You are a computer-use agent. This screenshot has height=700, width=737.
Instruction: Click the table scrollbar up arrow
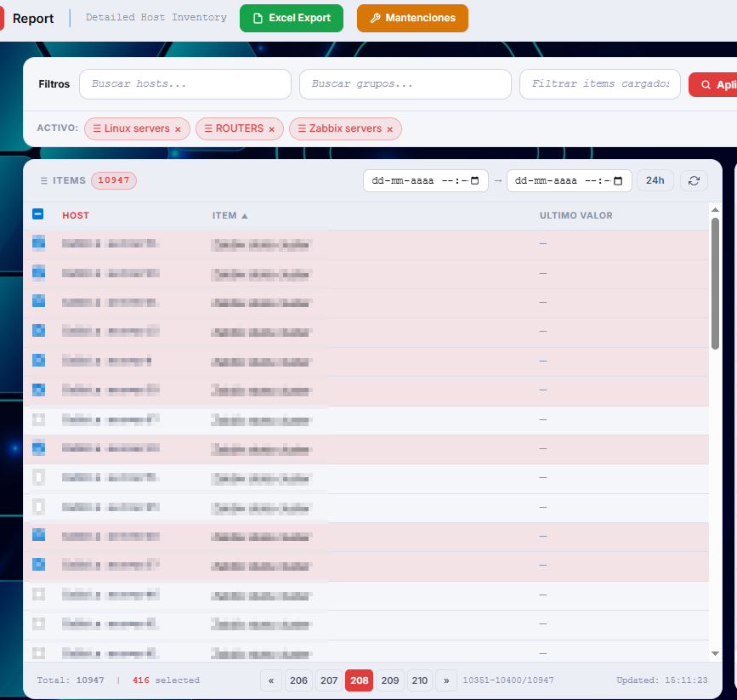715,210
